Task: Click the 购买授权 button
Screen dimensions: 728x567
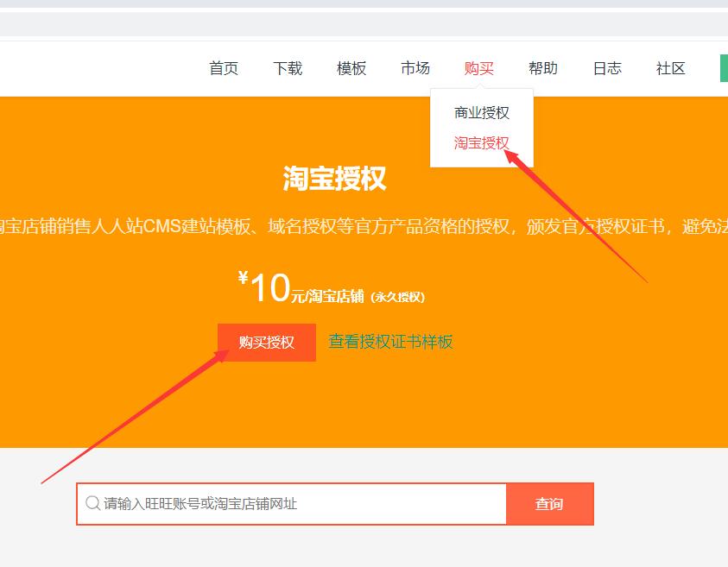Action: [267, 343]
